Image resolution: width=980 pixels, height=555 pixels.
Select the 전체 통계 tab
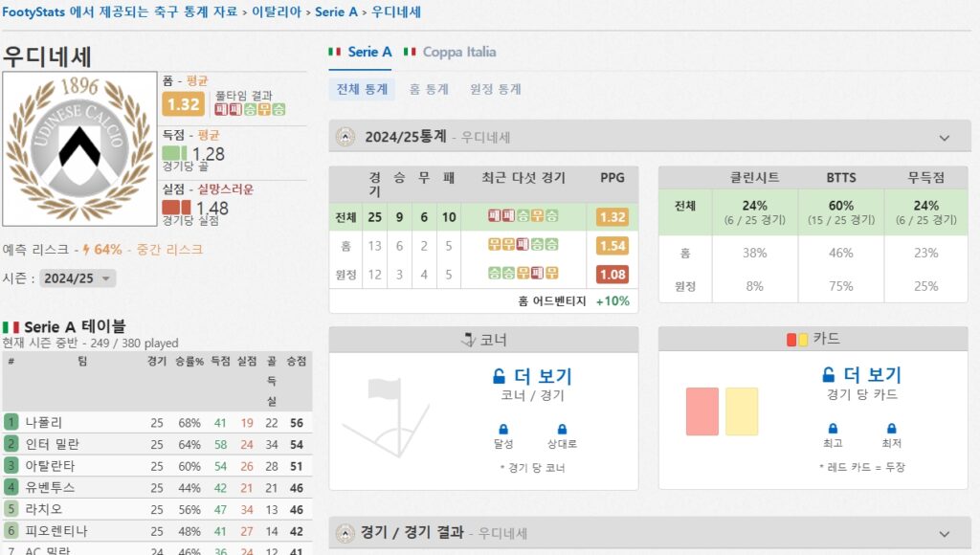click(x=362, y=89)
